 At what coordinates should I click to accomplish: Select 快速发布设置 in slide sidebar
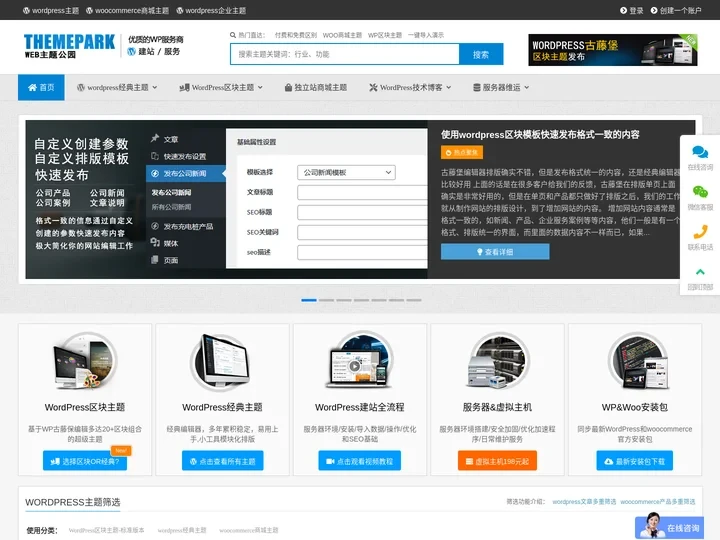(x=185, y=157)
